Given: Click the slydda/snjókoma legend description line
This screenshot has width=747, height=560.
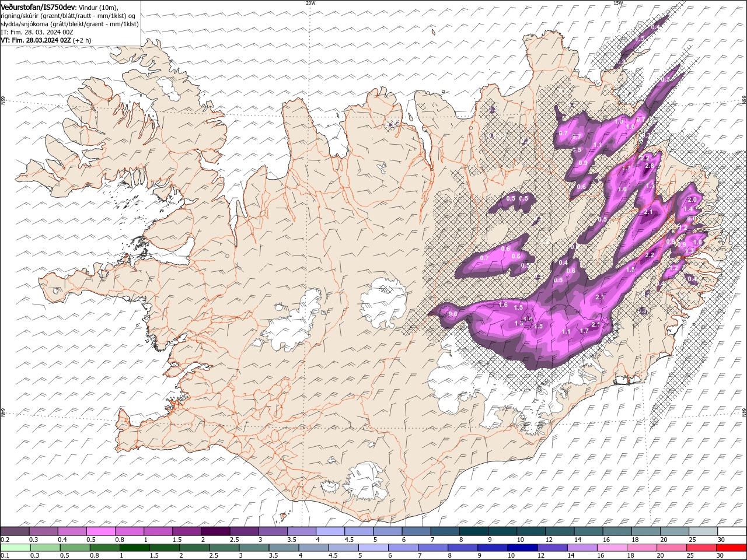Looking at the screenshot, I should click(70, 24).
